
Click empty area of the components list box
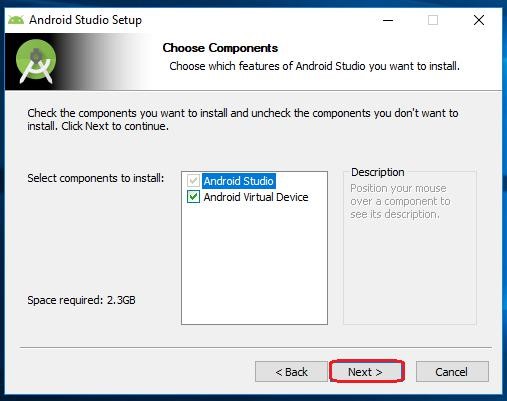254,263
